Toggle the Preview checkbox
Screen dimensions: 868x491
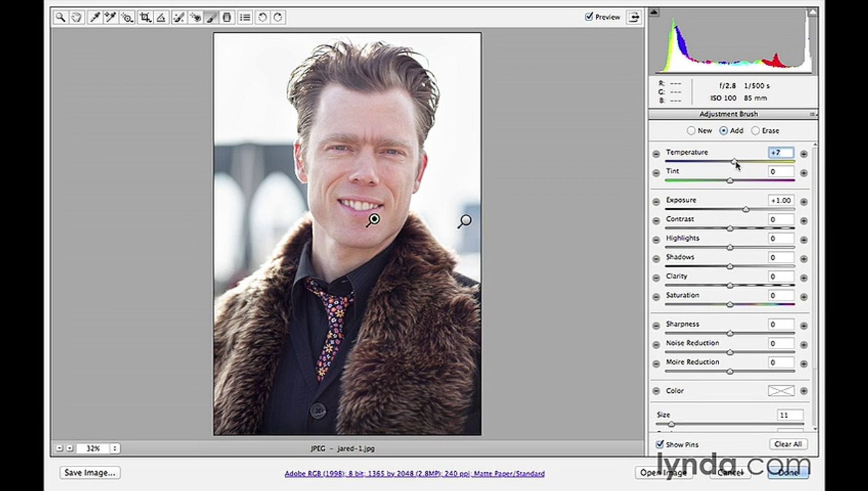pos(589,17)
